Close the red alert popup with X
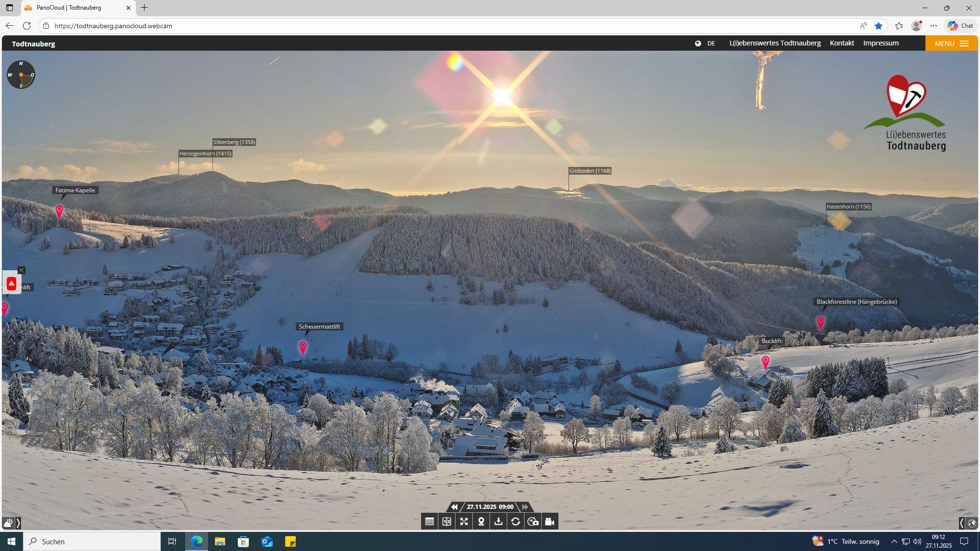This screenshot has height=551, width=980. 21,270
